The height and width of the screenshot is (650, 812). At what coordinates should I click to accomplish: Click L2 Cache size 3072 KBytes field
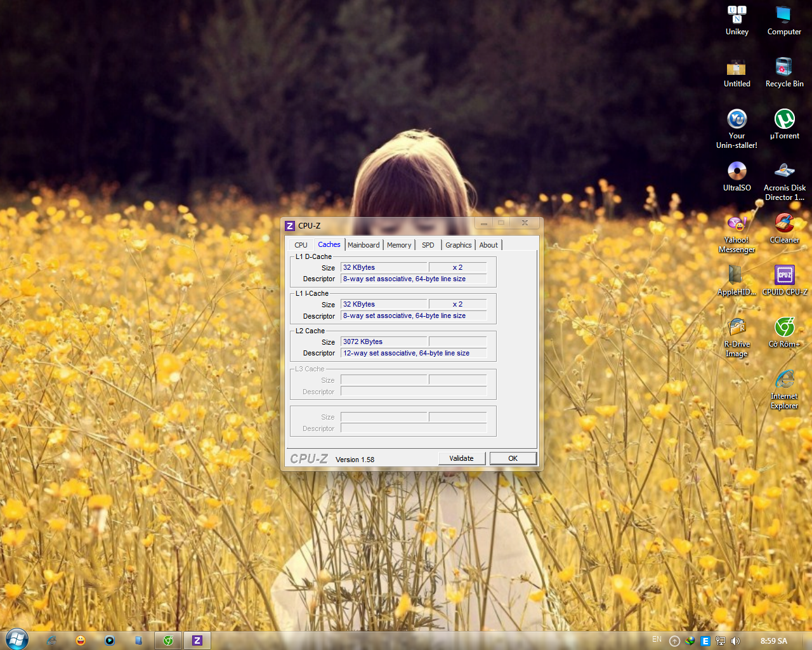point(384,342)
